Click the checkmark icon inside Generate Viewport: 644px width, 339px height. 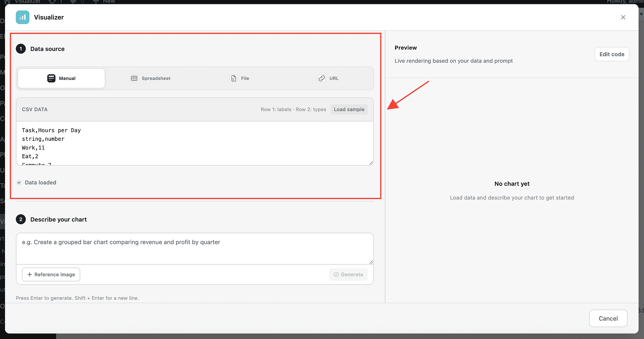click(336, 275)
